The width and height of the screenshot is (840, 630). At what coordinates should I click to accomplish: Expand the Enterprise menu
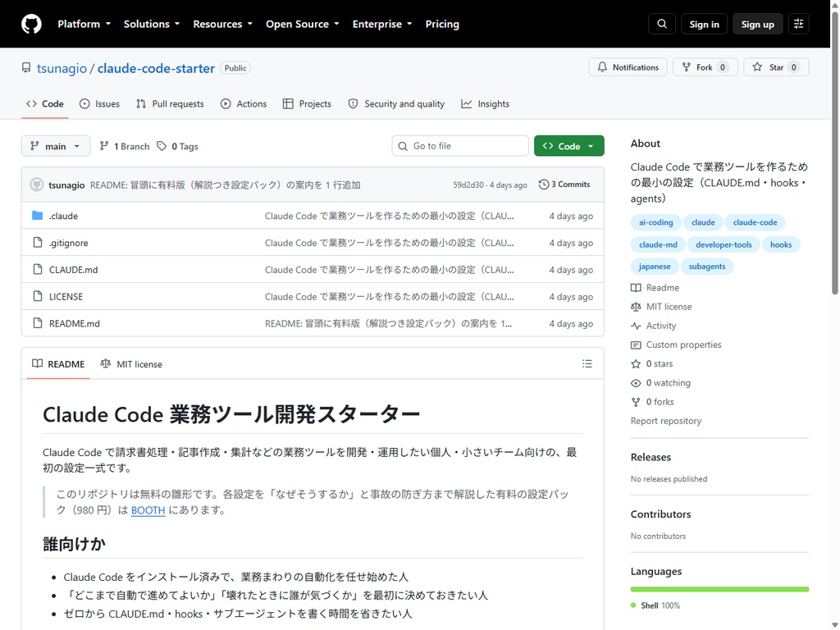[382, 24]
